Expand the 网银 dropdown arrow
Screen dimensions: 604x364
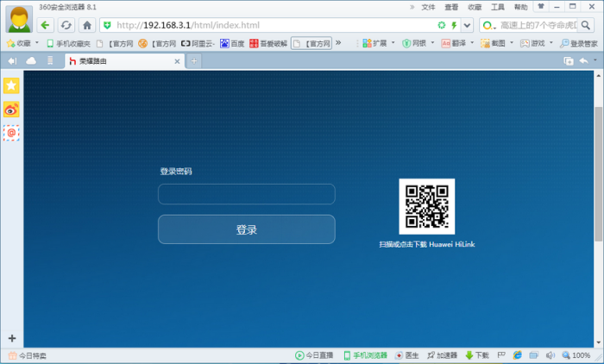click(432, 43)
